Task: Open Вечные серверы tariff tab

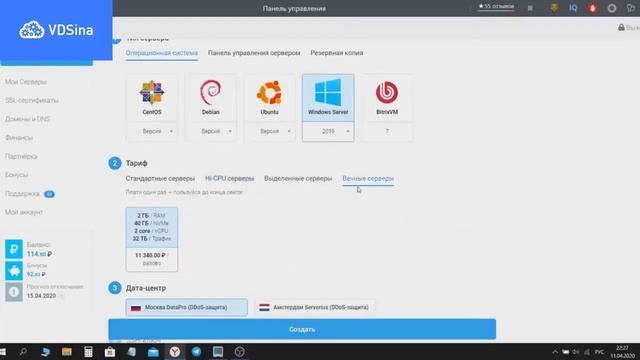Action: point(368,178)
